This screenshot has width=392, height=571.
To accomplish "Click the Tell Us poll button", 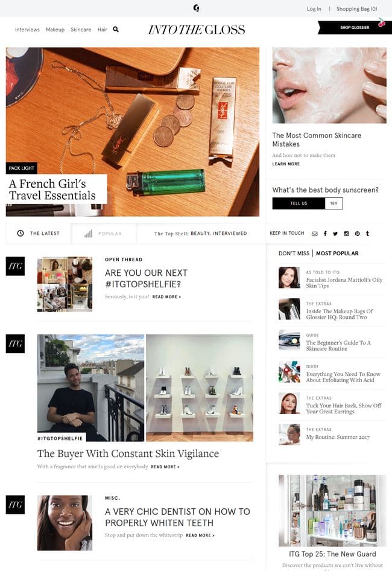I will (x=299, y=203).
